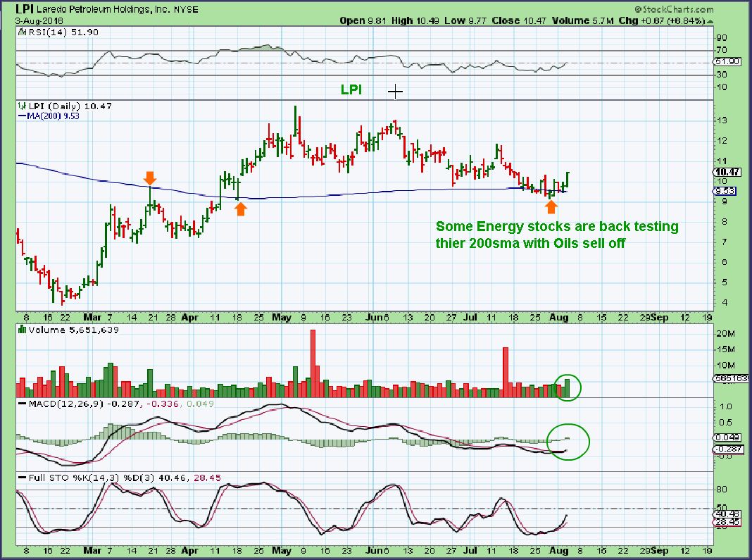Click the LPI (Daily) 10.47 price label

tap(70, 106)
